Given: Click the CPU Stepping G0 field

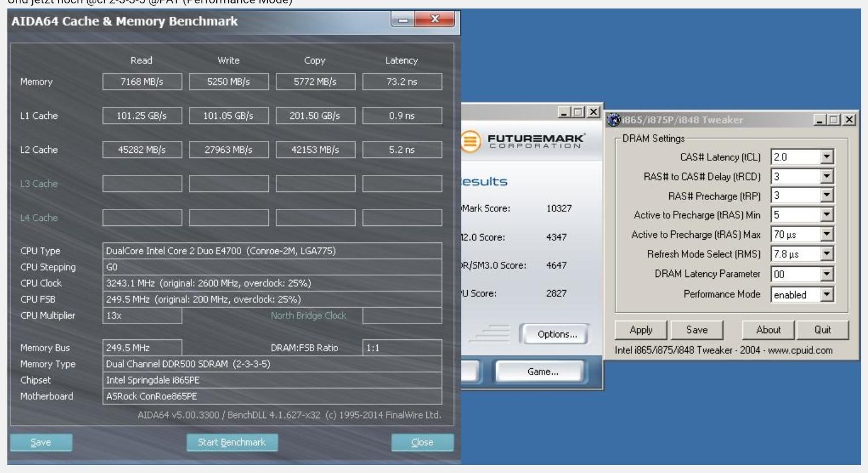Looking at the screenshot, I should coord(272,267).
